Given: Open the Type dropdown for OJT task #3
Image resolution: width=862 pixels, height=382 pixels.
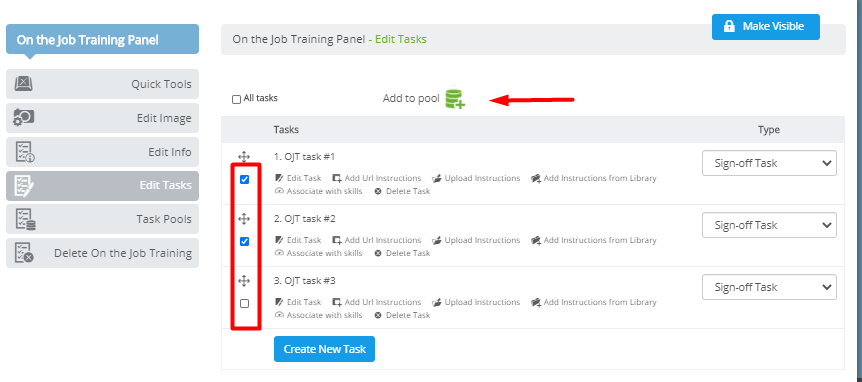Looking at the screenshot, I should coord(769,287).
